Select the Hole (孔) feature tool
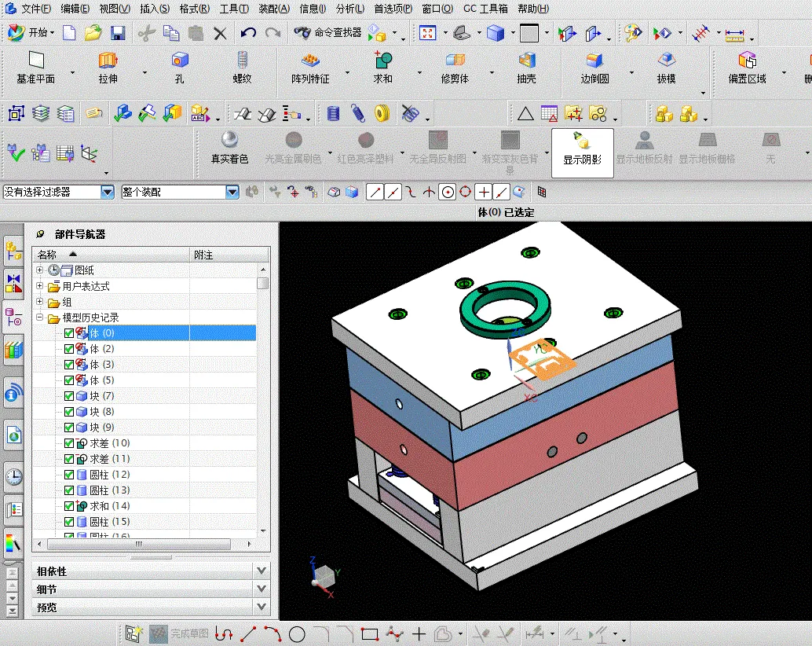This screenshot has width=812, height=646. click(x=179, y=68)
